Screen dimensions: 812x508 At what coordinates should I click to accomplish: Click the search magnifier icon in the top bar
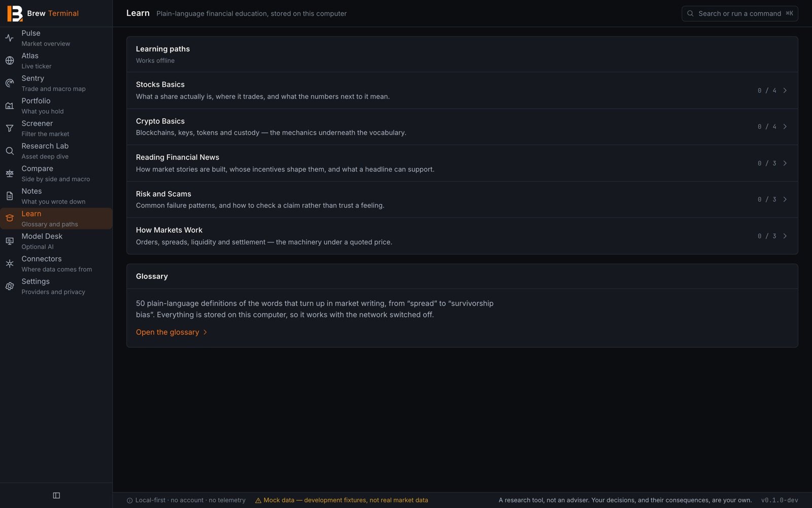click(x=690, y=14)
